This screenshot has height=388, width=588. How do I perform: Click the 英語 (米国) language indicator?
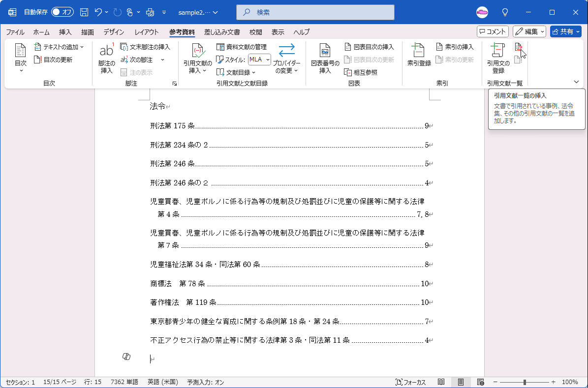point(163,383)
